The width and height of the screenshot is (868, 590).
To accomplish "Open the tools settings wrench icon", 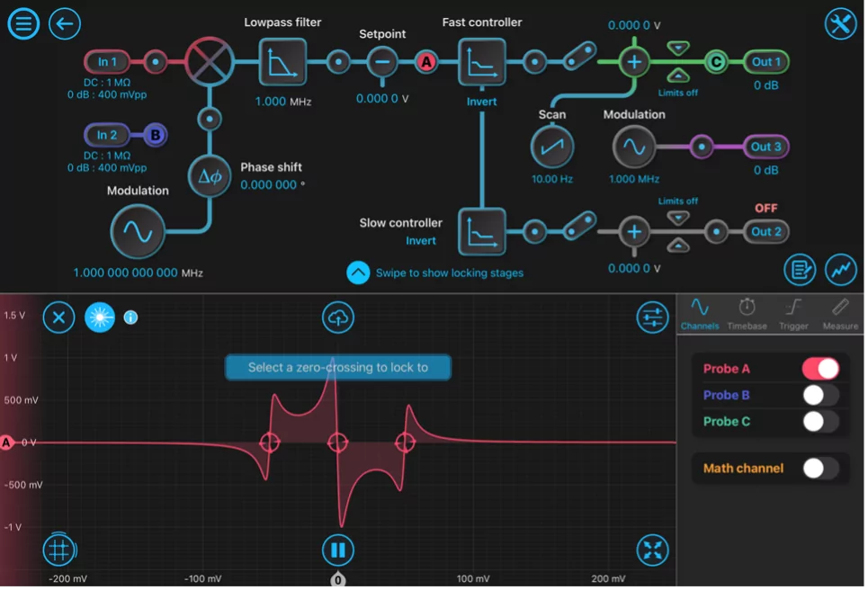I will tap(840, 23).
